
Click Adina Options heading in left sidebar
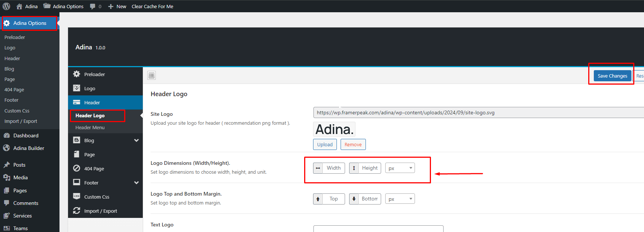[x=30, y=23]
